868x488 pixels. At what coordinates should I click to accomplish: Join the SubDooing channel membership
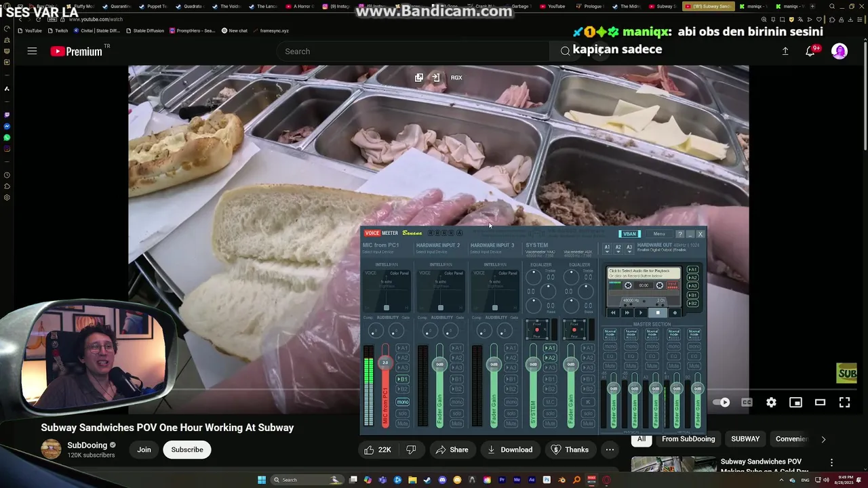144,449
